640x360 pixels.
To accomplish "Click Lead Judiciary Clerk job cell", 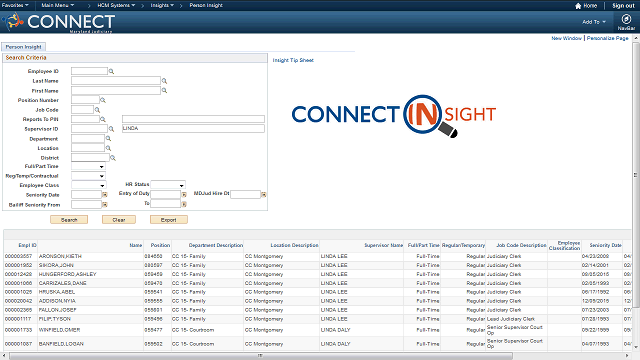I will 511,319.
